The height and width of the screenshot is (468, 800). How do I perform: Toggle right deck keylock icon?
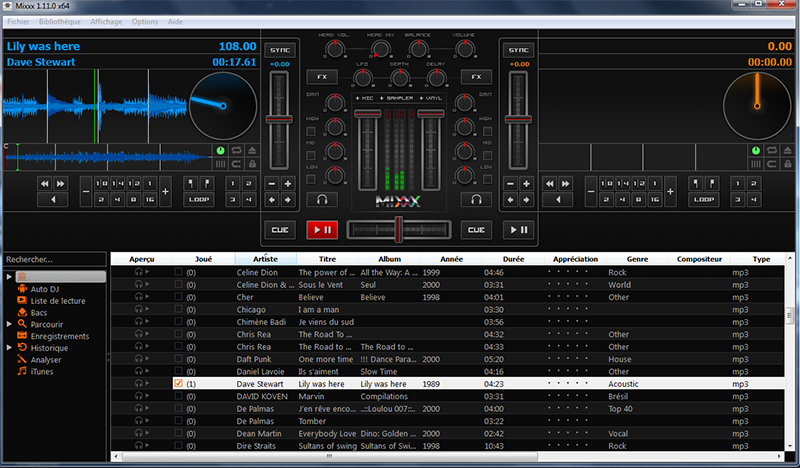[x=787, y=164]
